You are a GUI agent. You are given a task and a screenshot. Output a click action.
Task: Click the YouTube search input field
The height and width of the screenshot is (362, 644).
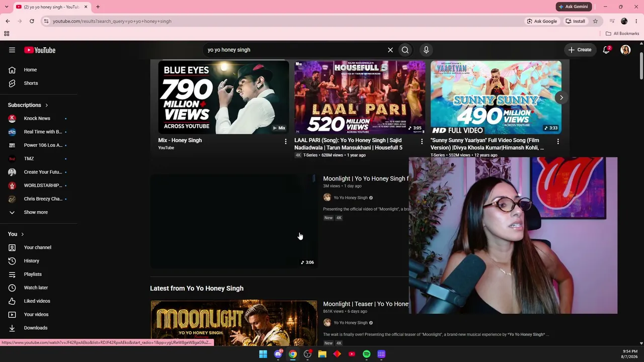(x=294, y=50)
